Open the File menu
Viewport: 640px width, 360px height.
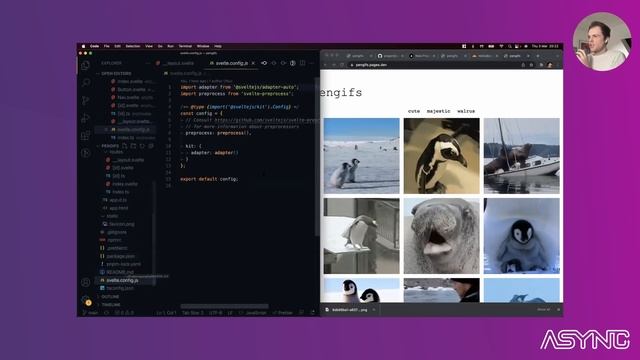tap(107, 46)
